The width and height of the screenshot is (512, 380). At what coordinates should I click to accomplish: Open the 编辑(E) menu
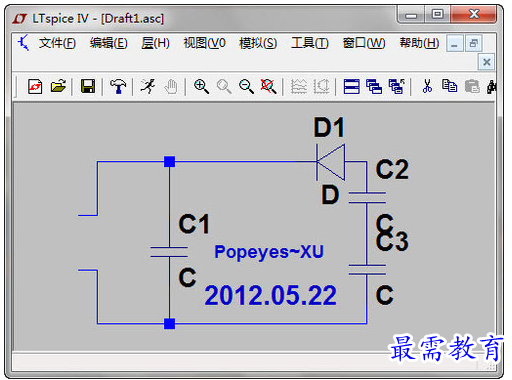tap(109, 43)
